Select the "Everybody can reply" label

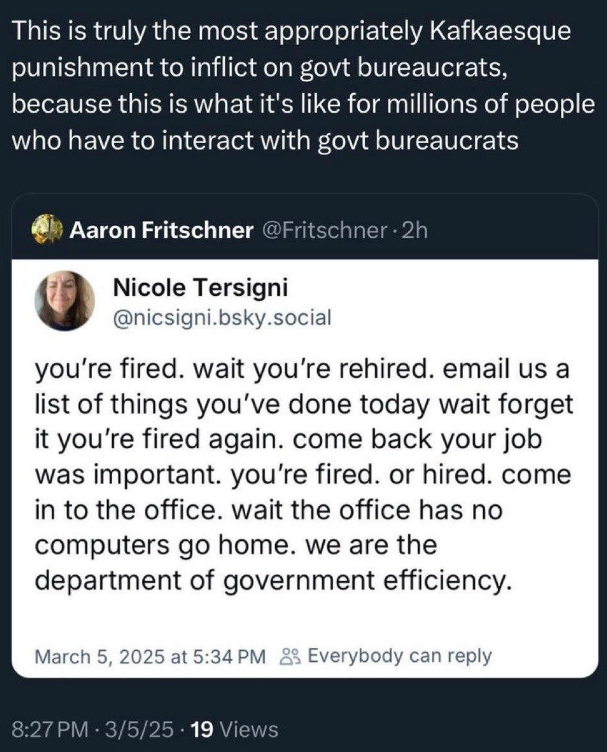coord(400,657)
